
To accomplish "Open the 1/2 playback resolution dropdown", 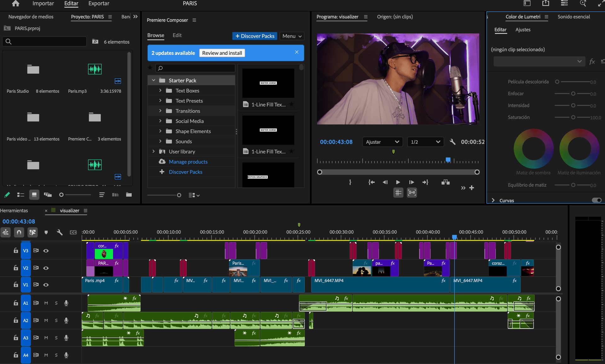I will click(x=425, y=142).
